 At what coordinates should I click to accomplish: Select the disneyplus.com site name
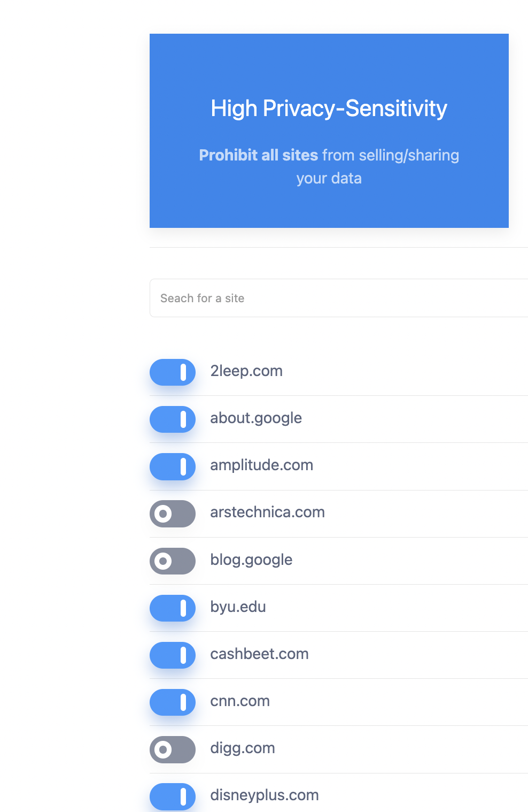click(x=263, y=795)
